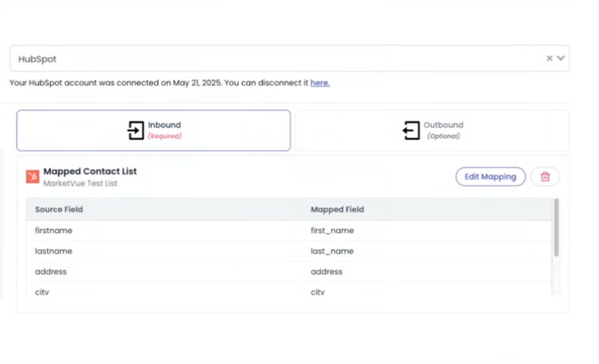The width and height of the screenshot is (599, 364).
Task: Click the MarketVue Test List subtitle
Action: [80, 184]
